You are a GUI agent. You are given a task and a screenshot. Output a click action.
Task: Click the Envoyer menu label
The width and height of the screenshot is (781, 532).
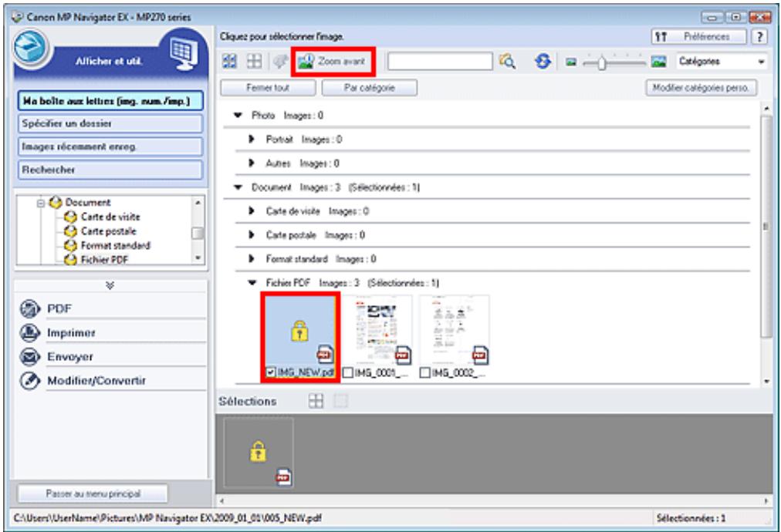tap(70, 357)
